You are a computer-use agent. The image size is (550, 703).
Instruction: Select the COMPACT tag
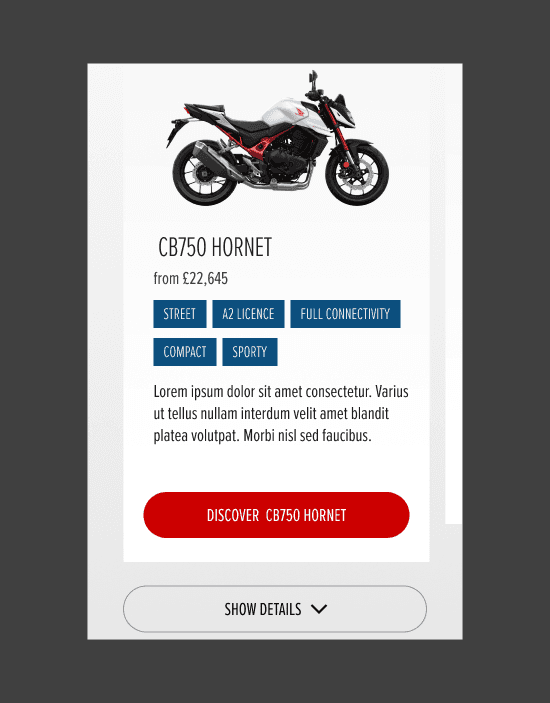coord(185,352)
